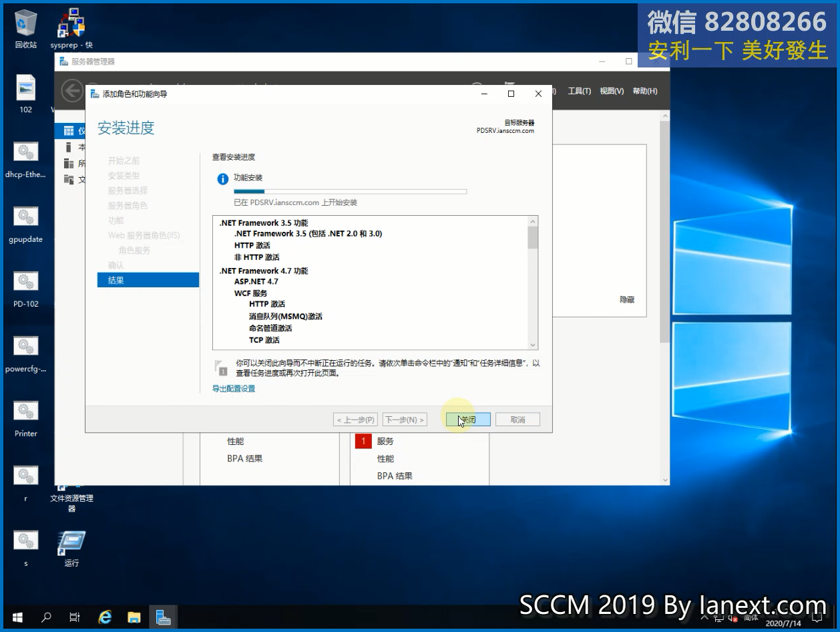The width and height of the screenshot is (840, 632).
Task: Select the '.NET Framework 3.5 功能' row
Action: pos(264,222)
